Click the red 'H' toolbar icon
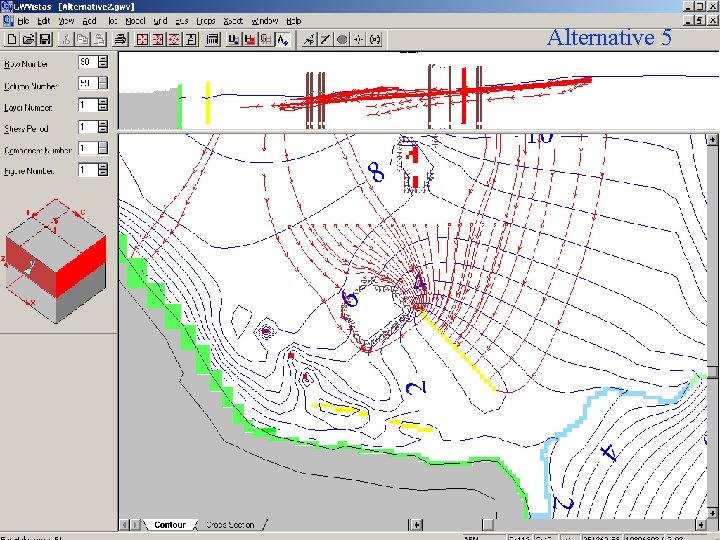This screenshot has width=720, height=540. tap(250, 39)
